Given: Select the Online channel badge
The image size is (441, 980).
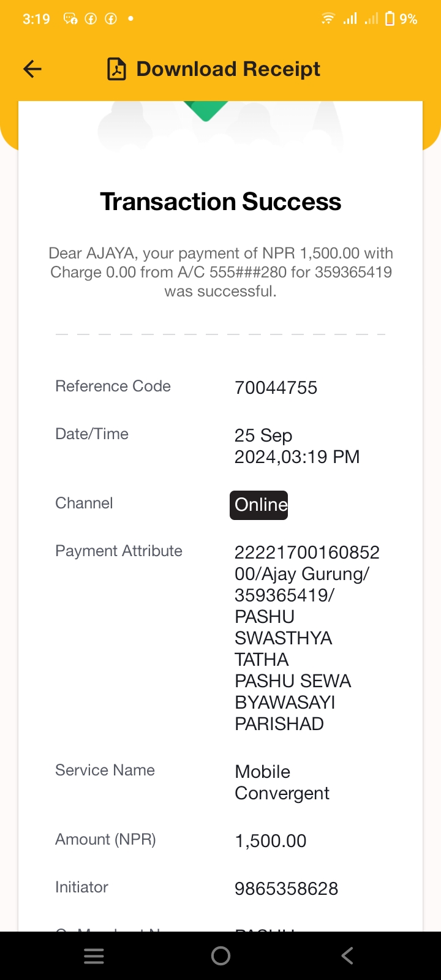Looking at the screenshot, I should (x=258, y=505).
